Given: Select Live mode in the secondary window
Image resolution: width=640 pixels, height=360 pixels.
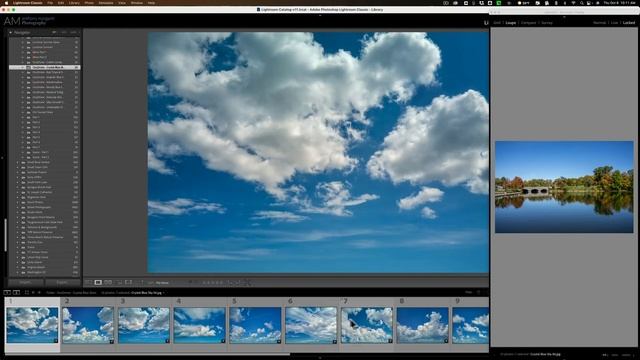Looking at the screenshot, I should click(x=614, y=23).
